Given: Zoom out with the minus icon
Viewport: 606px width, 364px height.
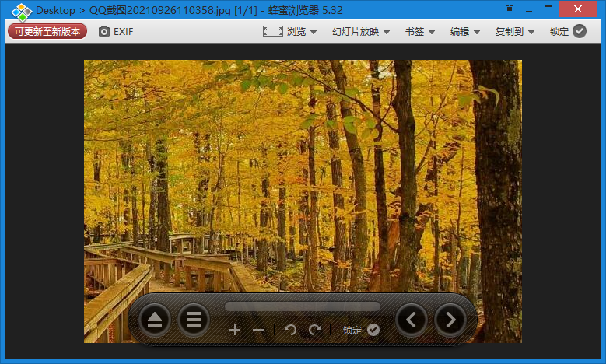Looking at the screenshot, I should (258, 330).
